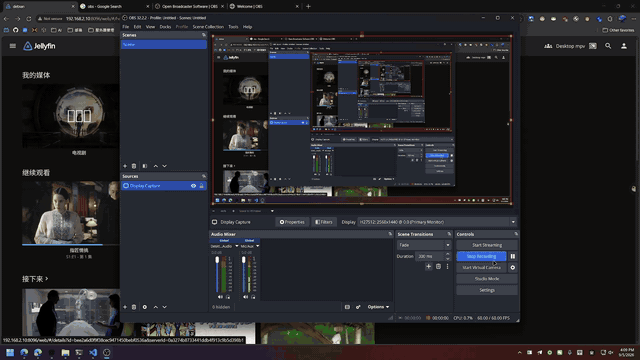Toggle Desktop Audio volume lock
The image size is (640, 360).
(228, 297)
